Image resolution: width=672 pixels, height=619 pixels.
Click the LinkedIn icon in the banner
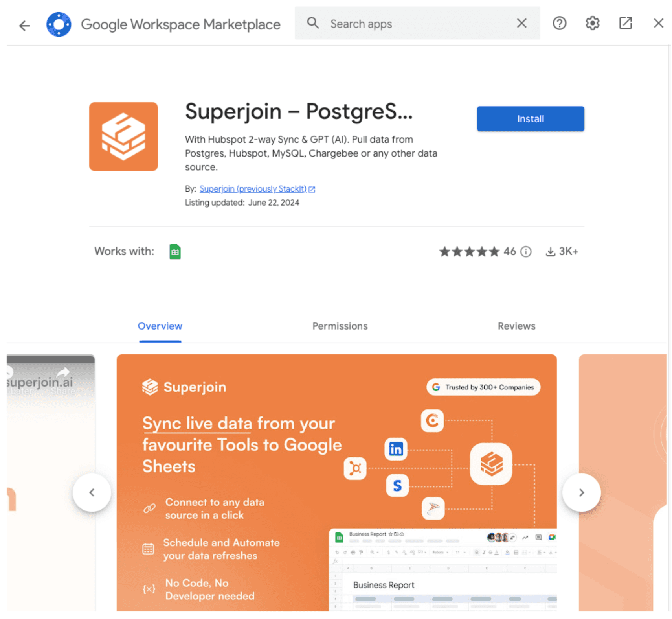395,449
